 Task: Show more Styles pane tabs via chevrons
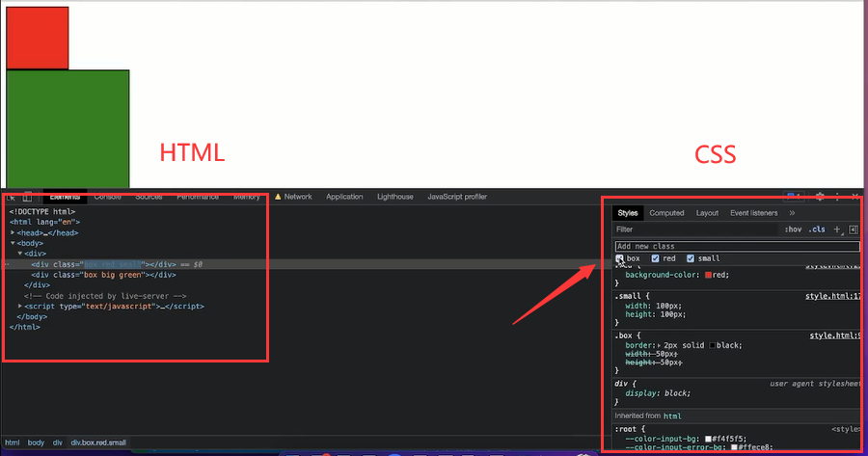click(792, 213)
